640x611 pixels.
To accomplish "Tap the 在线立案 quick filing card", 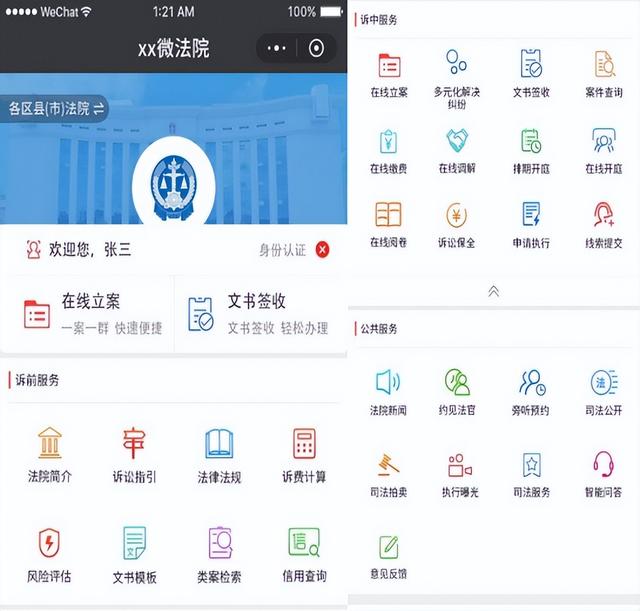I will coord(88,313).
